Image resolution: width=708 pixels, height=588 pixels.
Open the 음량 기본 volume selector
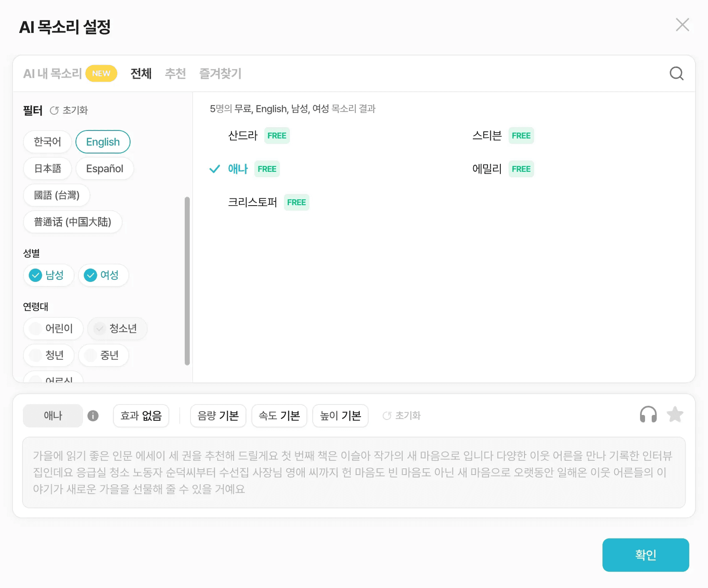[218, 415]
